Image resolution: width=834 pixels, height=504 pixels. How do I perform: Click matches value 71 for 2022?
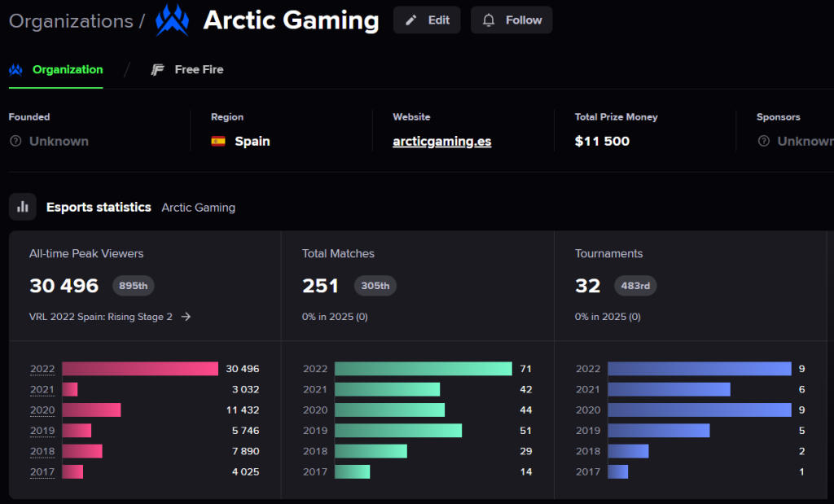pyautogui.click(x=525, y=368)
